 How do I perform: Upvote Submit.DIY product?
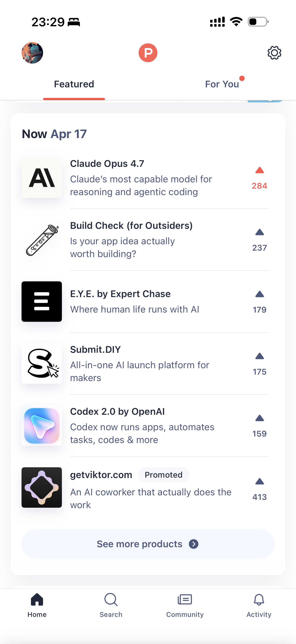(x=259, y=364)
